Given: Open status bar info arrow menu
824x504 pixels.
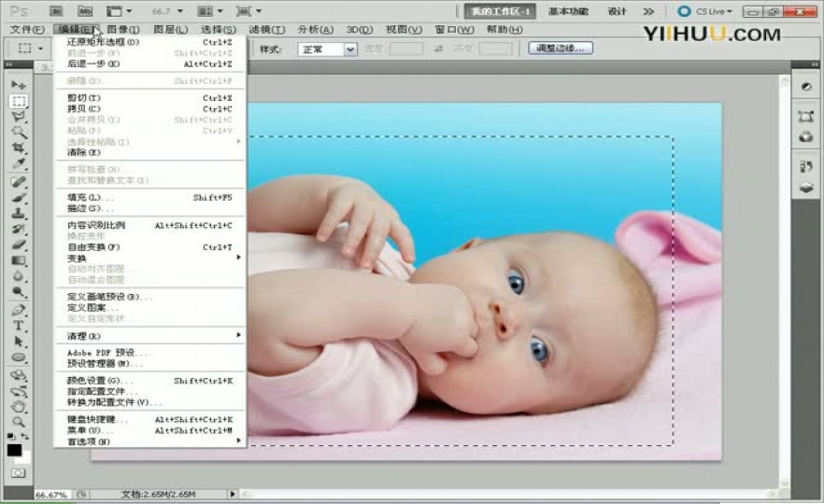Looking at the screenshot, I should tap(232, 494).
